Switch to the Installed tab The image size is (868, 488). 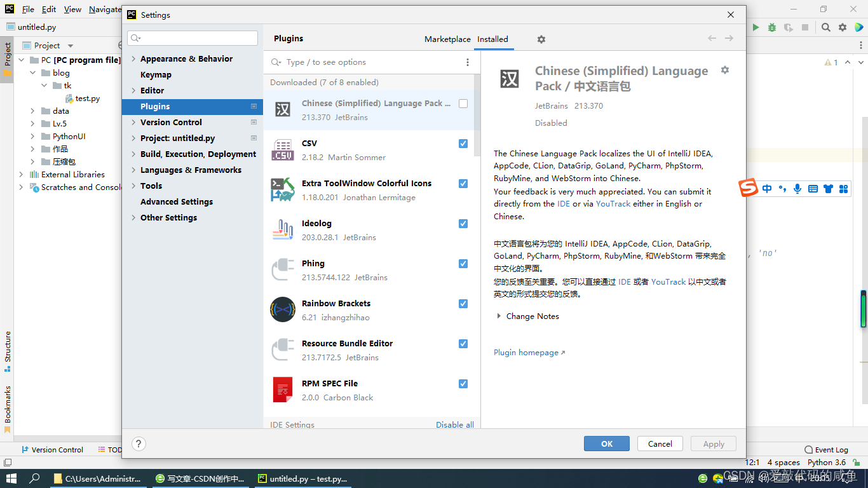(x=492, y=39)
